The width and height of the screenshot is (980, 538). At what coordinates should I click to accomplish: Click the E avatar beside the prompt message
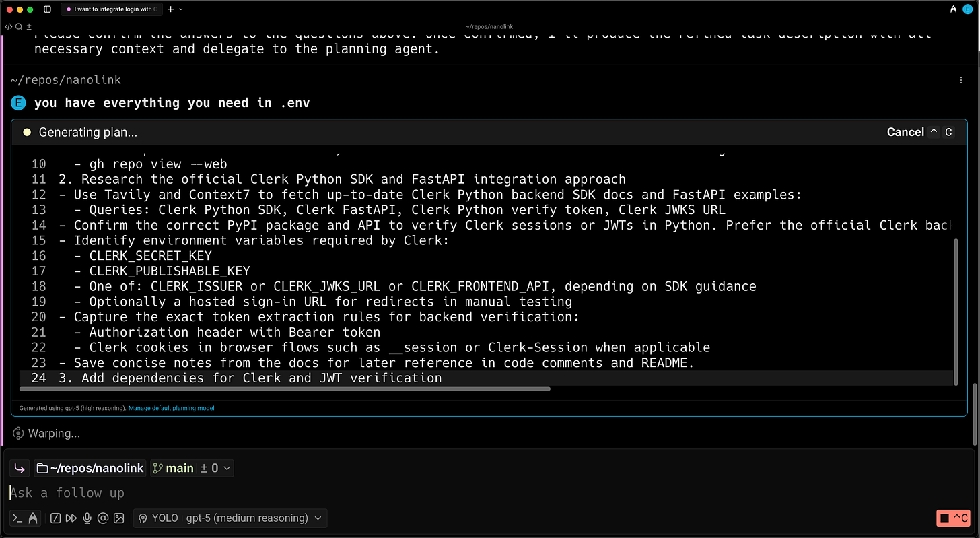17,103
